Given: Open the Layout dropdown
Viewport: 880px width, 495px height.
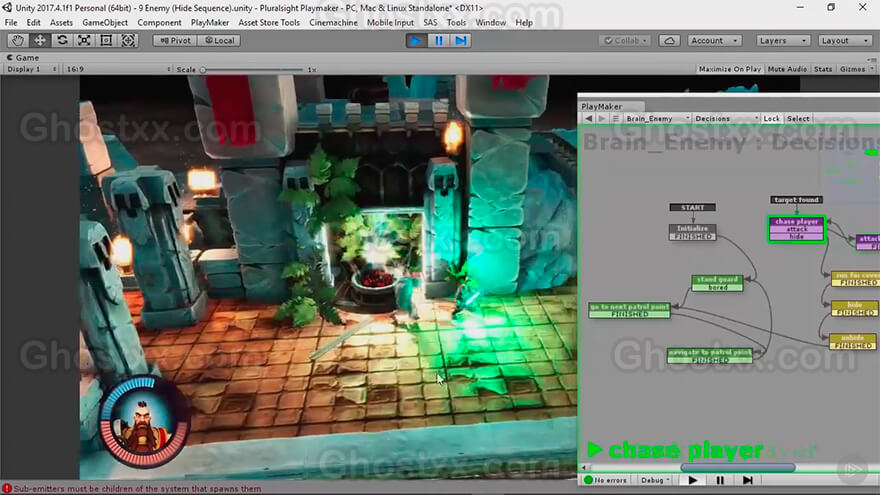Looking at the screenshot, I should point(845,40).
